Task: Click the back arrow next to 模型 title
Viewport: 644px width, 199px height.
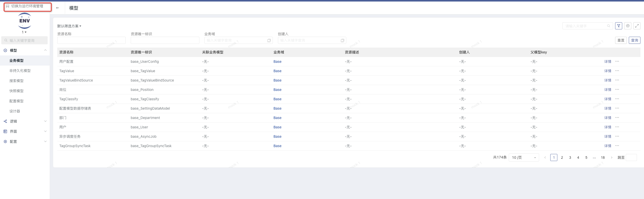Action: (x=58, y=8)
